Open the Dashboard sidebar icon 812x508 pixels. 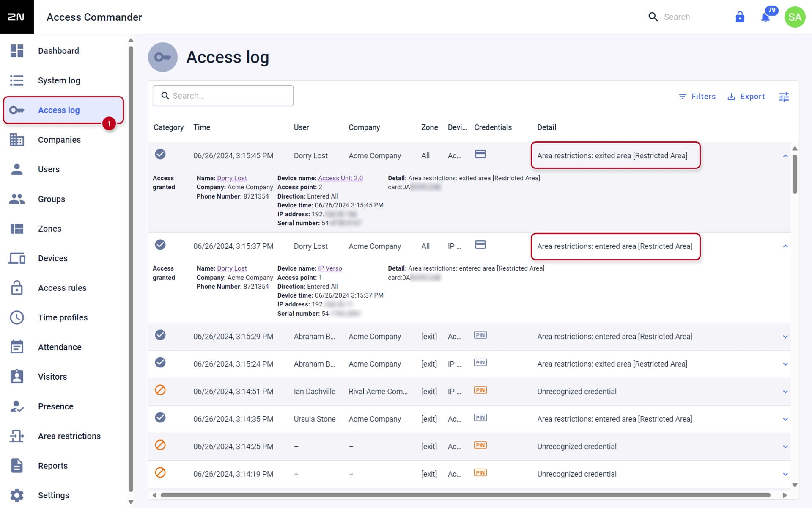pos(17,51)
